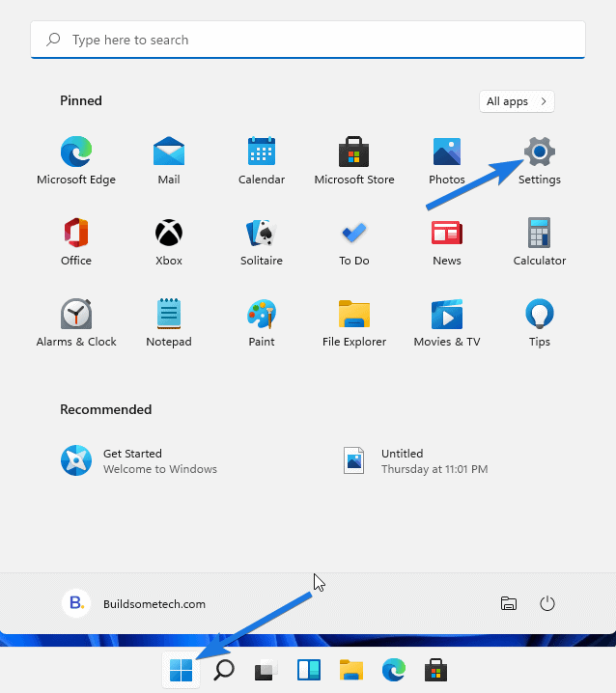Open the Paint app
This screenshot has height=693, width=616.
(x=262, y=322)
